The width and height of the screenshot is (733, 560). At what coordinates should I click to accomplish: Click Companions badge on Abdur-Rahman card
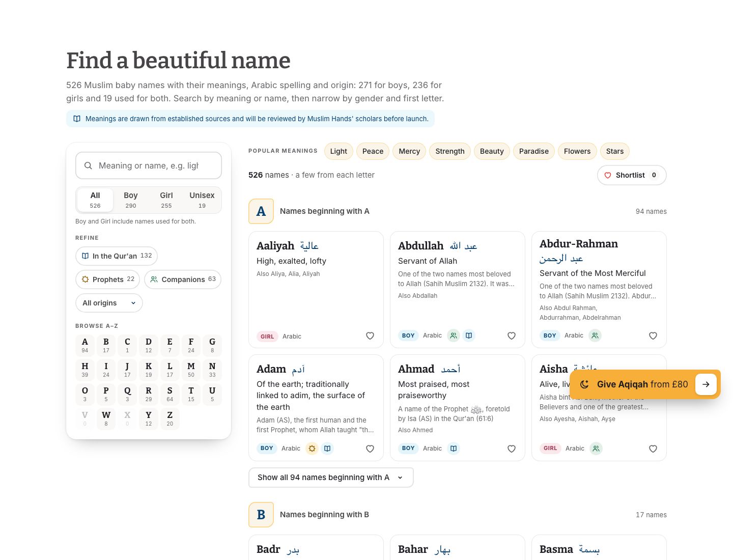pyautogui.click(x=595, y=335)
